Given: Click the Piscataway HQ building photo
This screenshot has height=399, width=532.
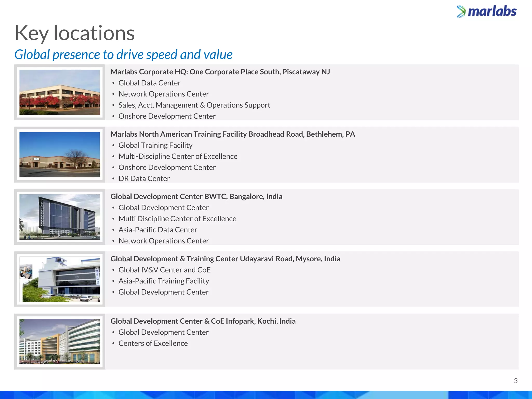Looking at the screenshot, I should (59, 92).
